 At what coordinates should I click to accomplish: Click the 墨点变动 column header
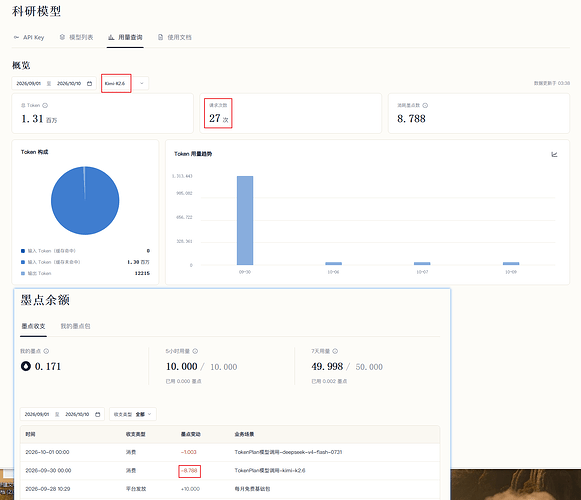coord(190,434)
